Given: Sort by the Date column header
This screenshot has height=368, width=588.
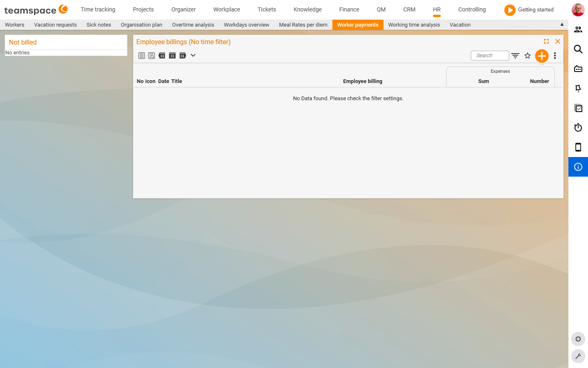Looking at the screenshot, I should (x=163, y=81).
